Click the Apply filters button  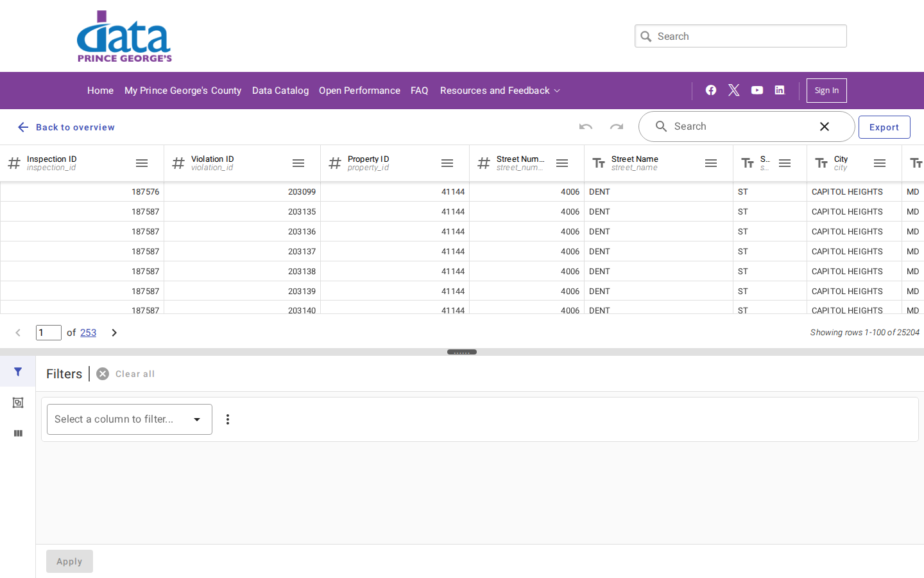[x=69, y=561]
